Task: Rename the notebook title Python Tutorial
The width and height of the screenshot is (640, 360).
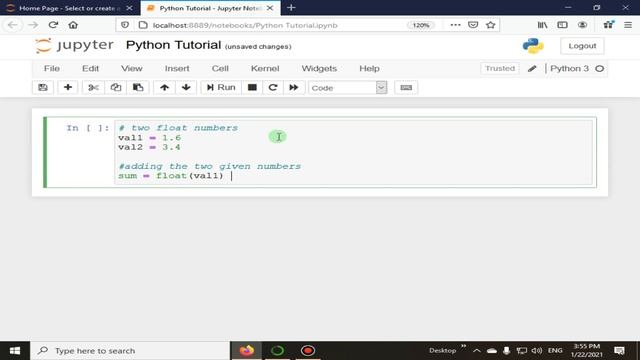Action: coord(173,45)
